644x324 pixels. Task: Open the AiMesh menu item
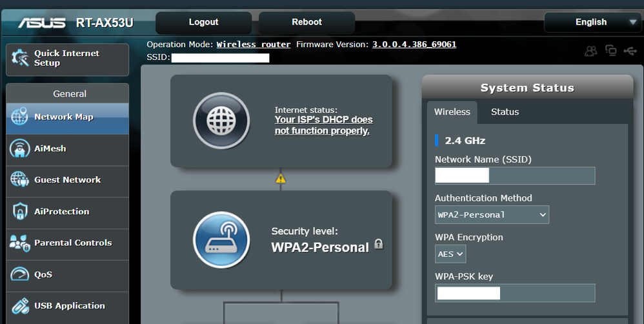pyautogui.click(x=68, y=148)
